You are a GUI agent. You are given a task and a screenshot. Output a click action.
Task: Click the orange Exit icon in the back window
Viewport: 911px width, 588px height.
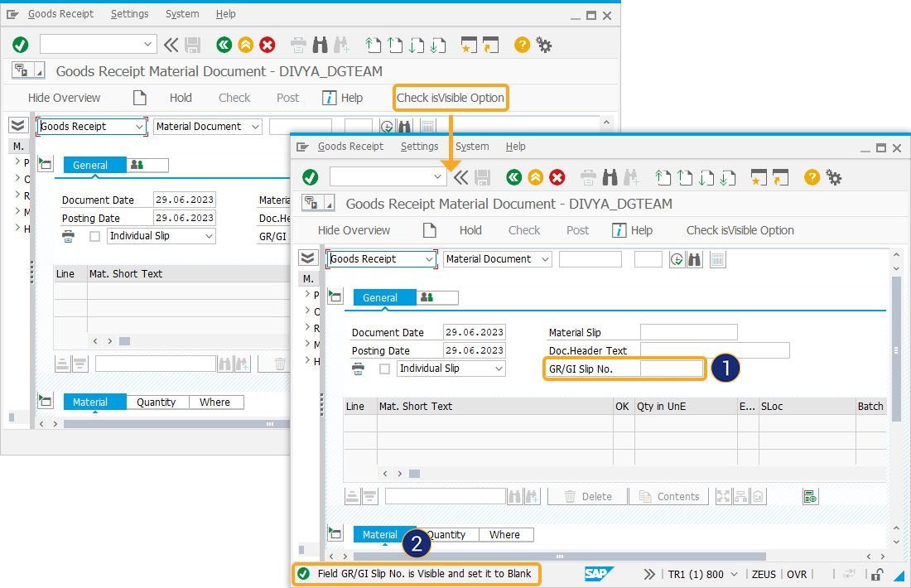(246, 45)
